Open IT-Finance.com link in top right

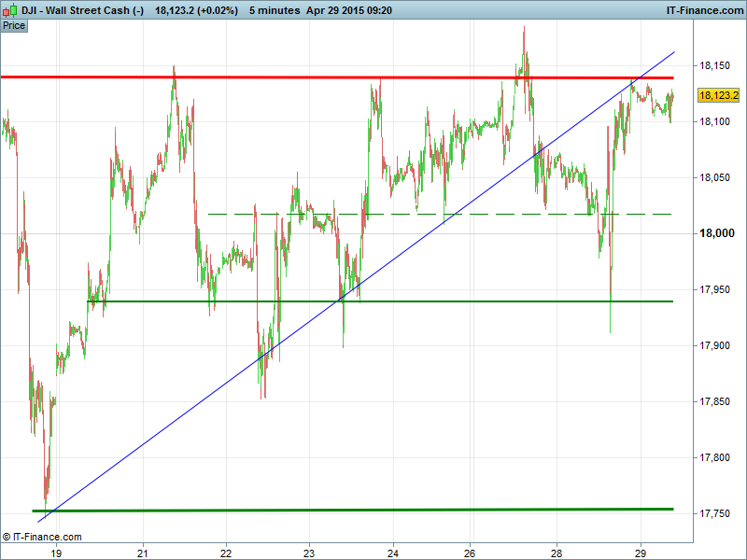(x=702, y=10)
